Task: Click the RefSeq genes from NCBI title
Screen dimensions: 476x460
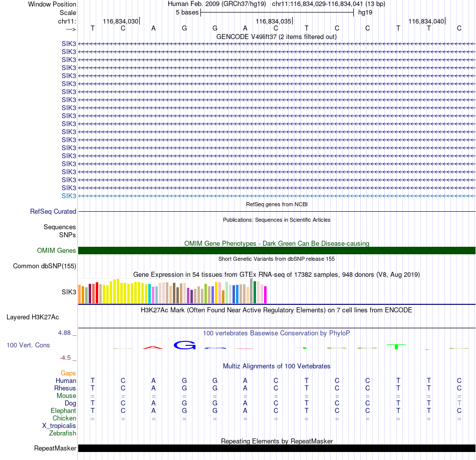Action: click(x=277, y=204)
